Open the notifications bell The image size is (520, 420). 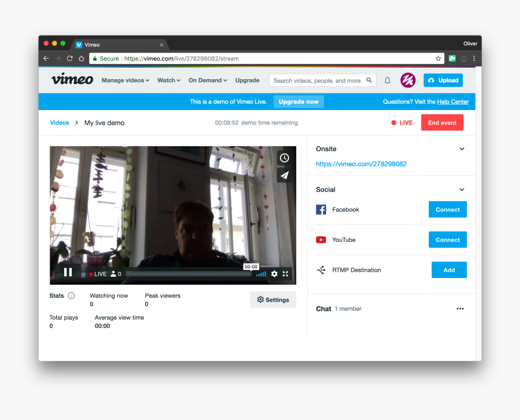[388, 80]
